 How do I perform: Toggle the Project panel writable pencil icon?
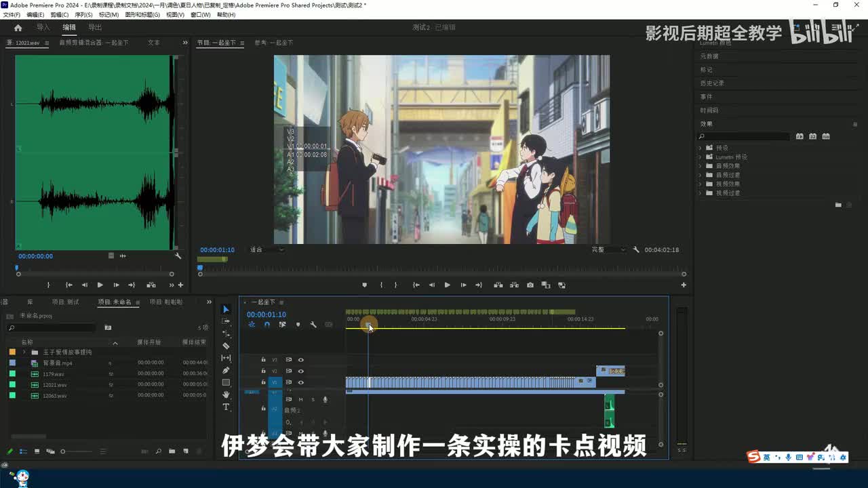[10, 451]
